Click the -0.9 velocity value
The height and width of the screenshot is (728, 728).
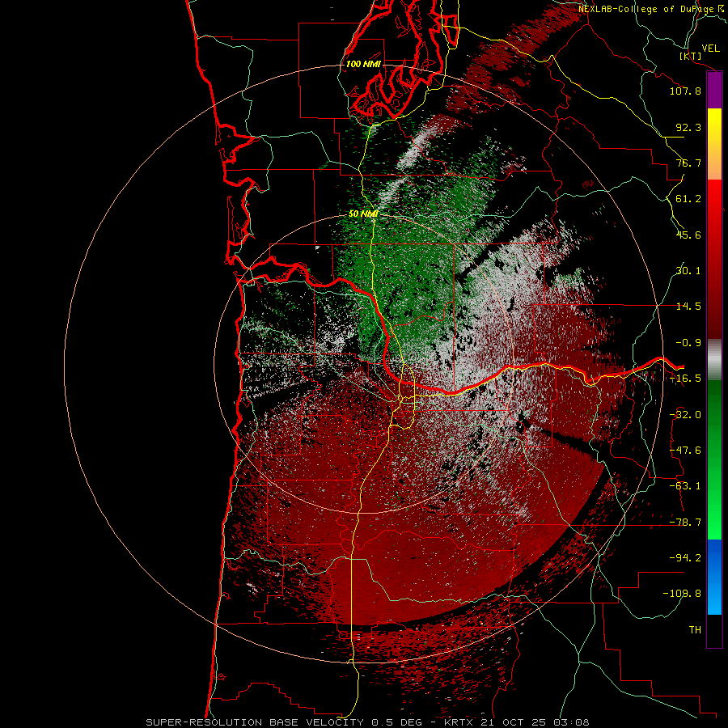(x=688, y=343)
